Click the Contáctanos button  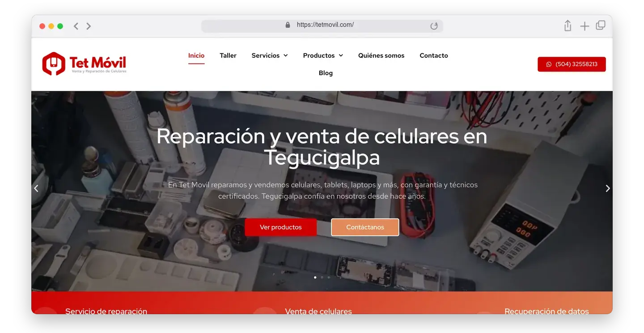365,227
